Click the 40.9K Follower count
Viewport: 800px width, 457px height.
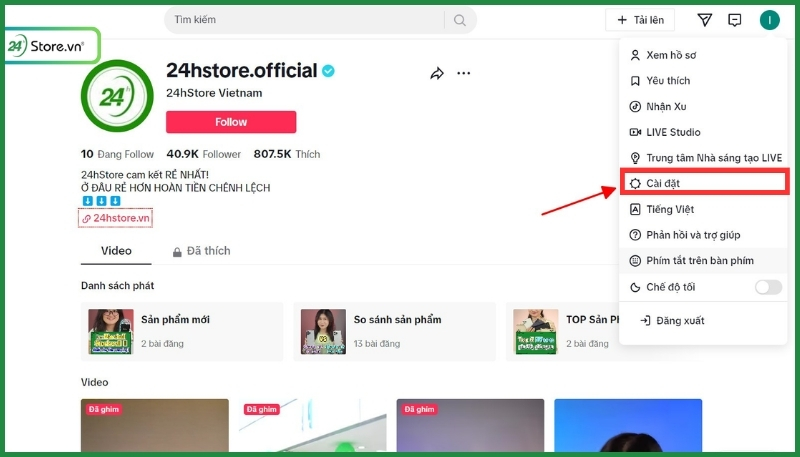204,154
